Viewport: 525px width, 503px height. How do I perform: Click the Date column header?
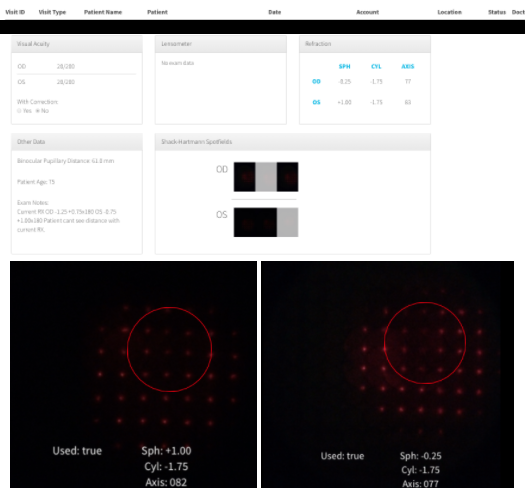(275, 12)
